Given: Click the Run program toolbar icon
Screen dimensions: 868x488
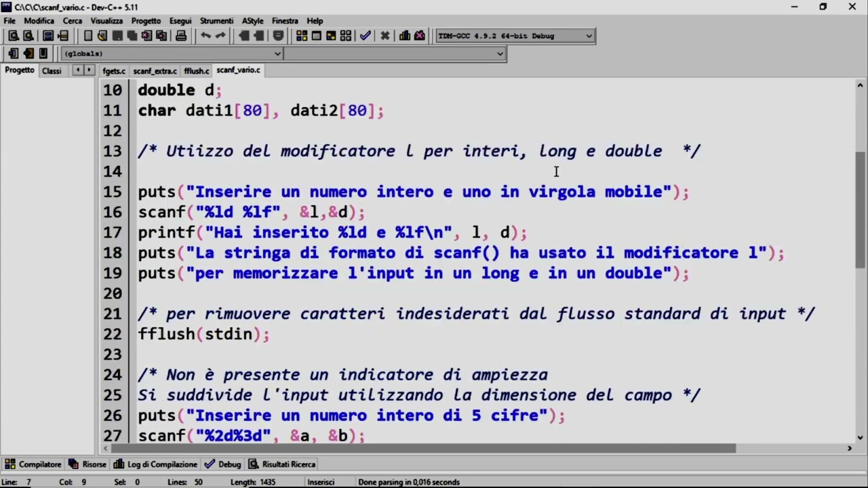Looking at the screenshot, I should tap(317, 36).
